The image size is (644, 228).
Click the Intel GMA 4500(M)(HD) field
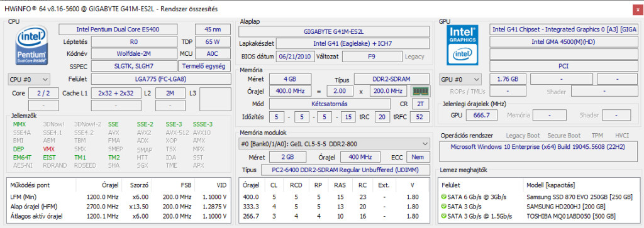pyautogui.click(x=563, y=42)
